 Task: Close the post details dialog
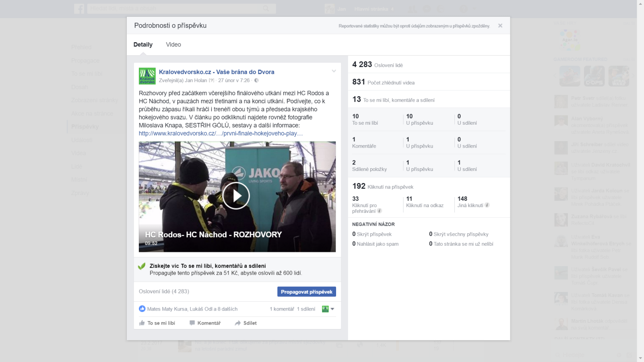point(500,26)
